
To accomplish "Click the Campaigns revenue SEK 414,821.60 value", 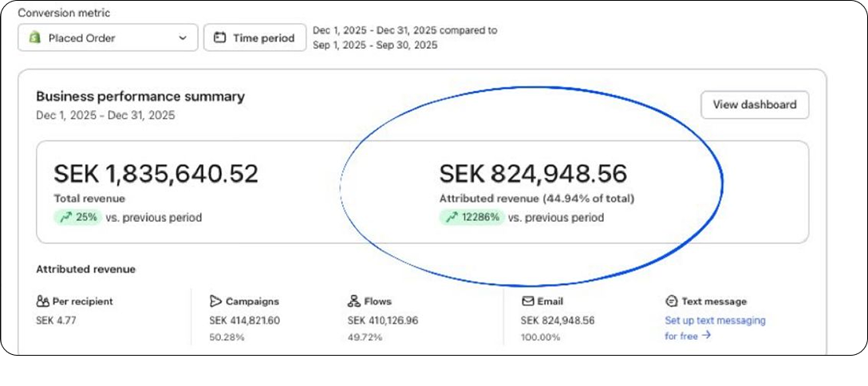I will pyautogui.click(x=245, y=321).
